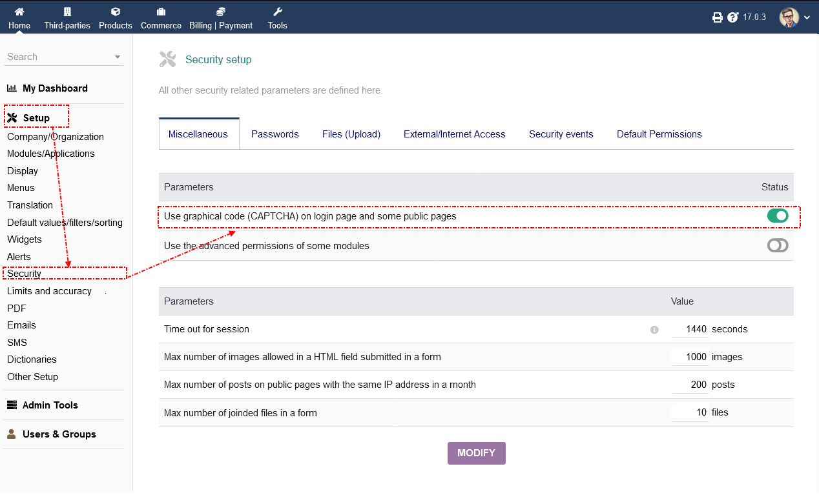
Task: Switch to the Files (Upload) tab
Action: 351,134
